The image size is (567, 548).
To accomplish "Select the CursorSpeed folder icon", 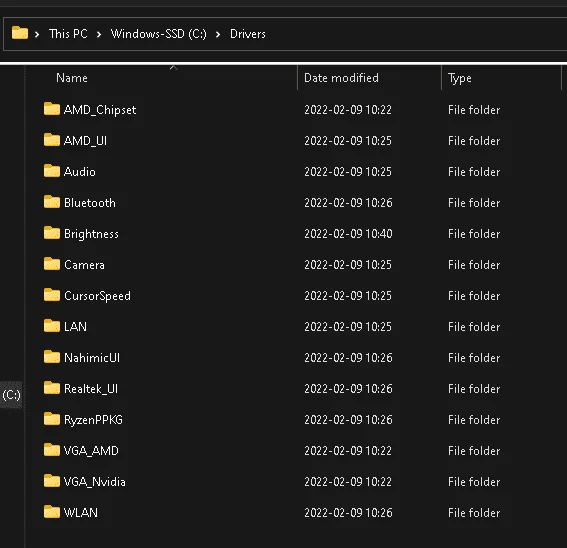I will click(x=52, y=295).
